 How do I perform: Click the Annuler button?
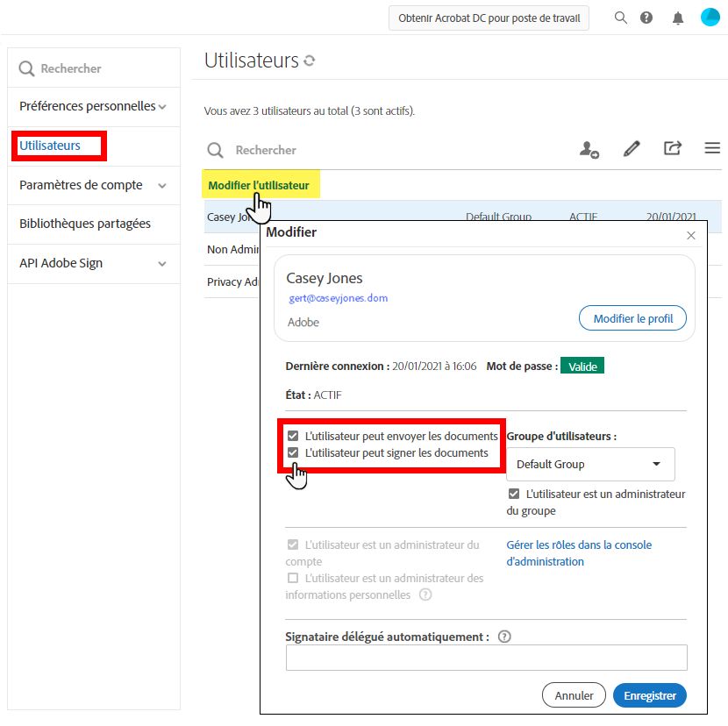[574, 695]
